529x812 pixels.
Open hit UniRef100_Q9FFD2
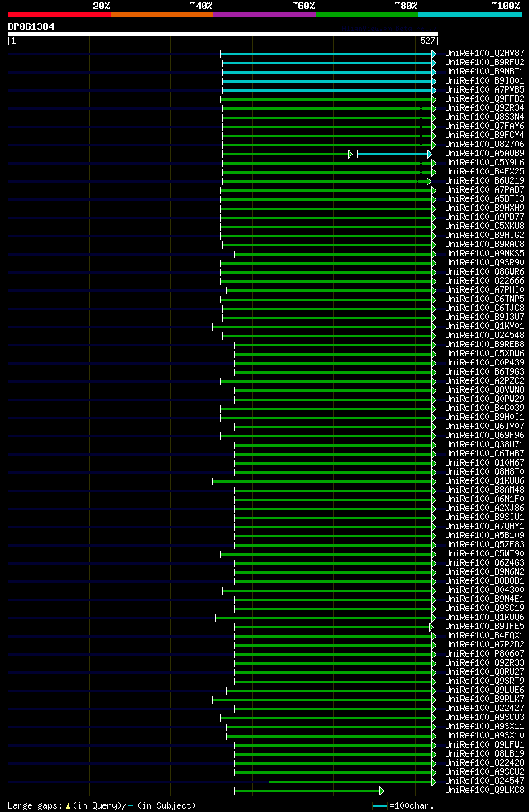[x=484, y=98]
